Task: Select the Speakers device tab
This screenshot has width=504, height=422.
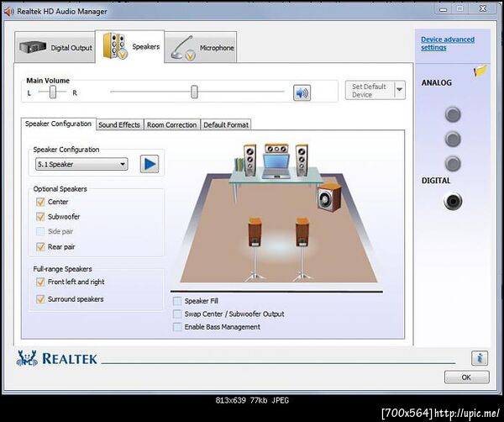Action: click(130, 46)
